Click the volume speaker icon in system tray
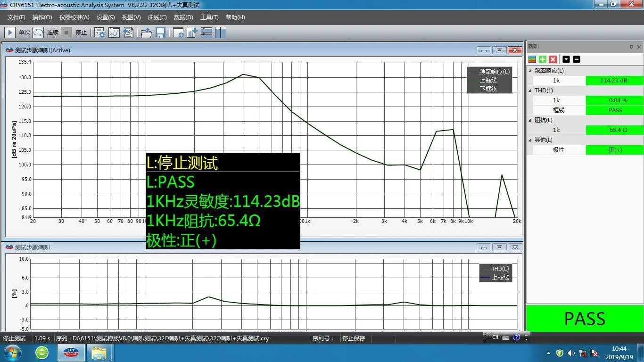Viewport: 644px width, 362px height. pyautogui.click(x=571, y=353)
